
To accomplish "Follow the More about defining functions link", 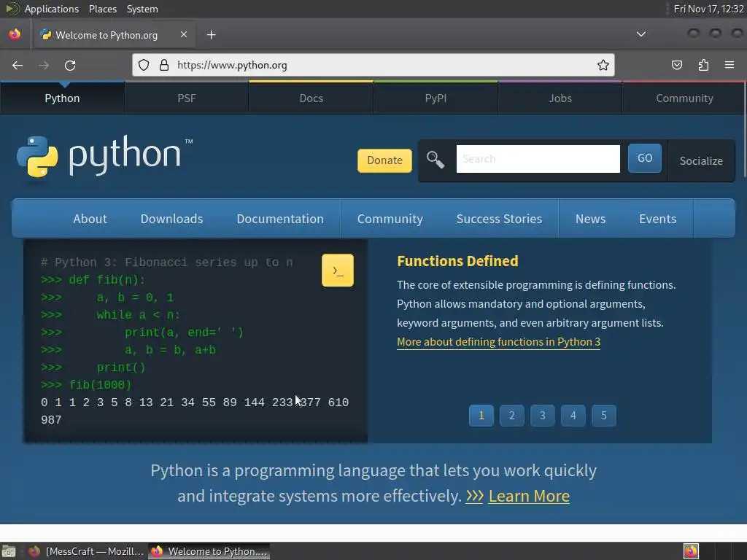I will 499,342.
